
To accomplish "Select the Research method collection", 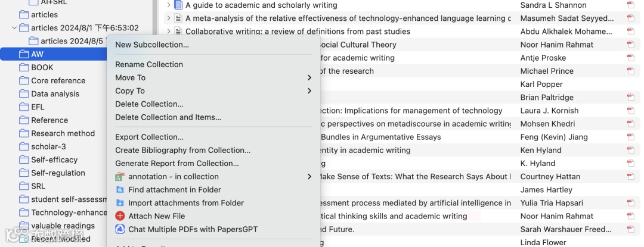I will point(63,133).
